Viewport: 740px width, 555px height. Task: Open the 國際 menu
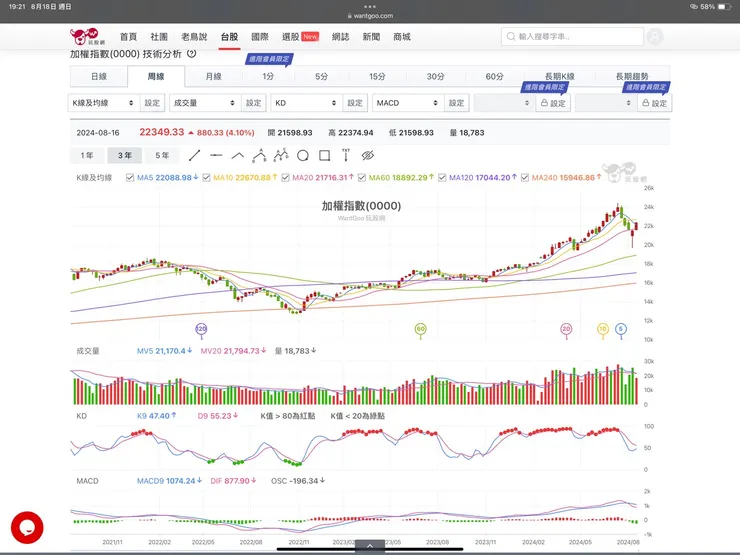(x=260, y=37)
